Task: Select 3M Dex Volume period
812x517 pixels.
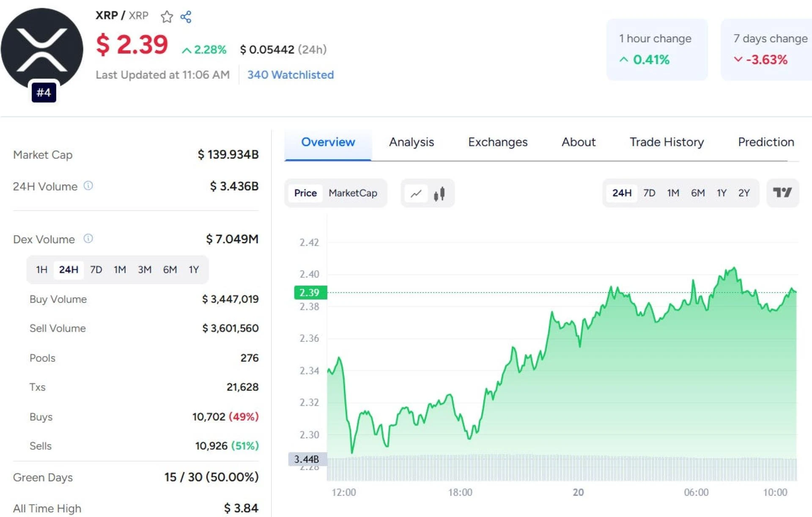Action: 145,269
